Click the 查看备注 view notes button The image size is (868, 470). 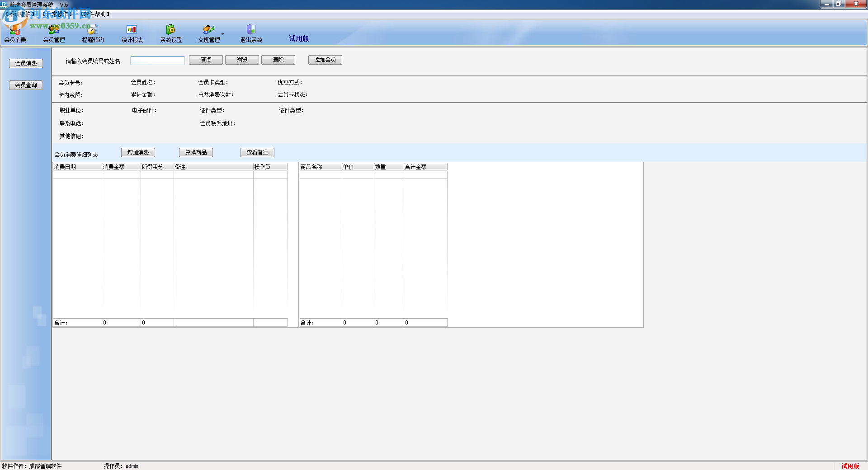pos(257,153)
